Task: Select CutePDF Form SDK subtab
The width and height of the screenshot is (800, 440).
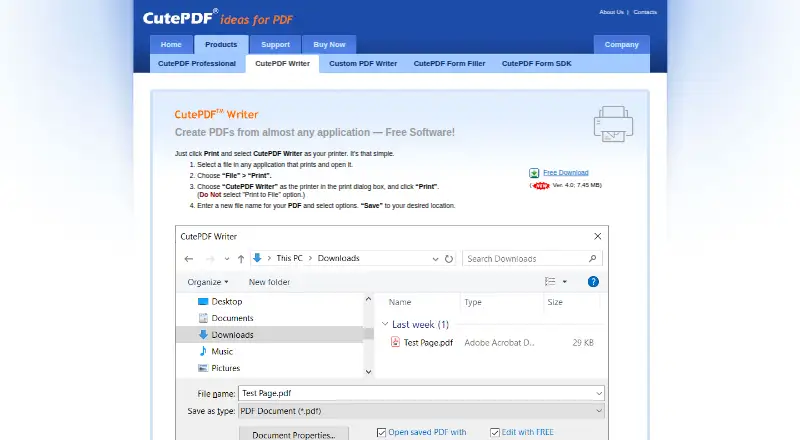Action: pyautogui.click(x=537, y=64)
